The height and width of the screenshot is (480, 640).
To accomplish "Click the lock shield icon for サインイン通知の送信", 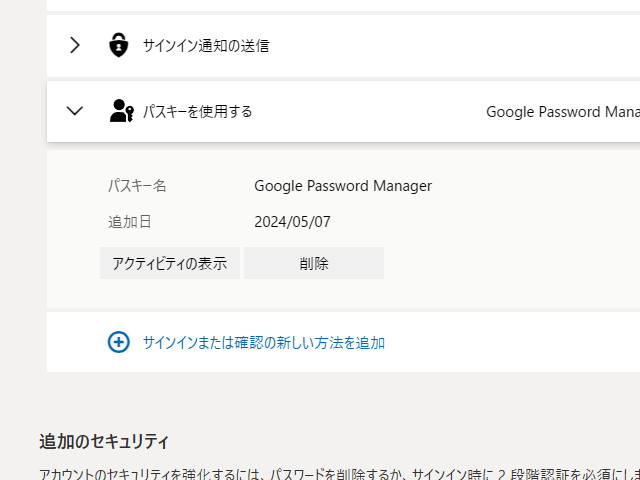I will point(118,45).
